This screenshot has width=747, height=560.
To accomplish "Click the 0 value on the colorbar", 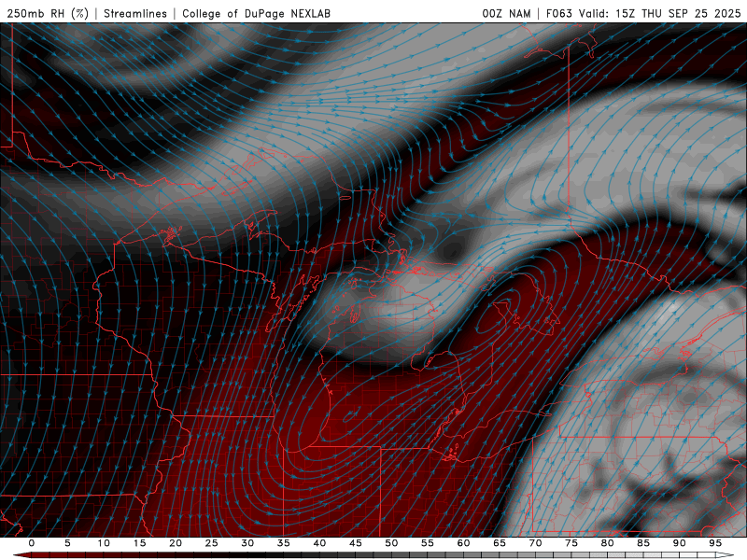I will click(x=32, y=543).
